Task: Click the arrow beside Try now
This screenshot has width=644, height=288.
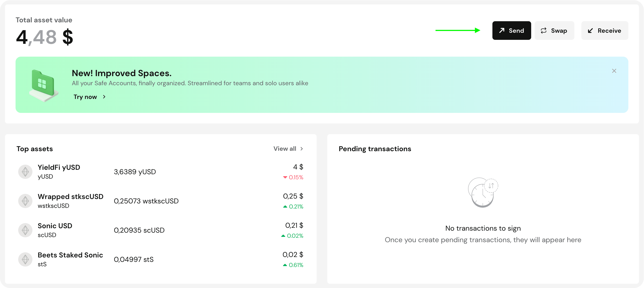Action: [x=104, y=97]
